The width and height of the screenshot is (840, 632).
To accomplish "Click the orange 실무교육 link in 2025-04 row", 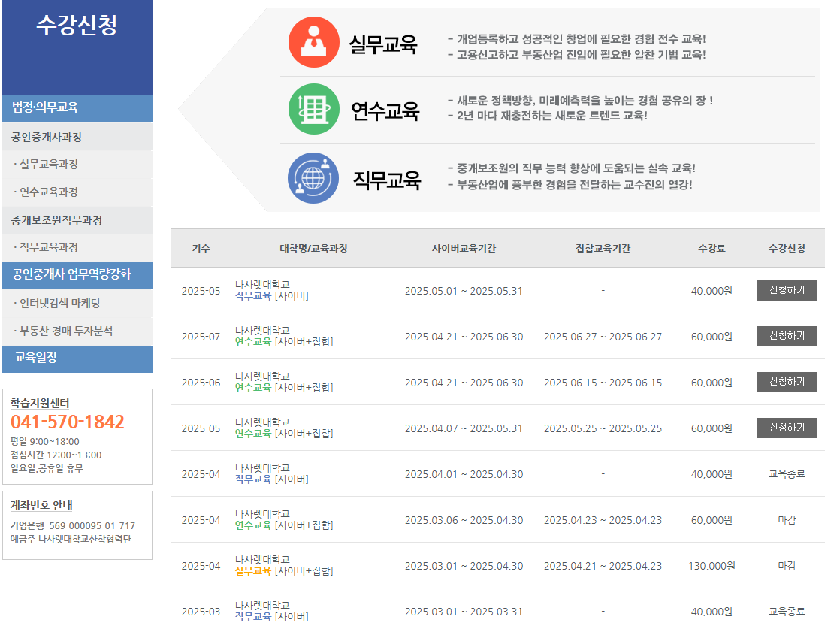I will 252,571.
